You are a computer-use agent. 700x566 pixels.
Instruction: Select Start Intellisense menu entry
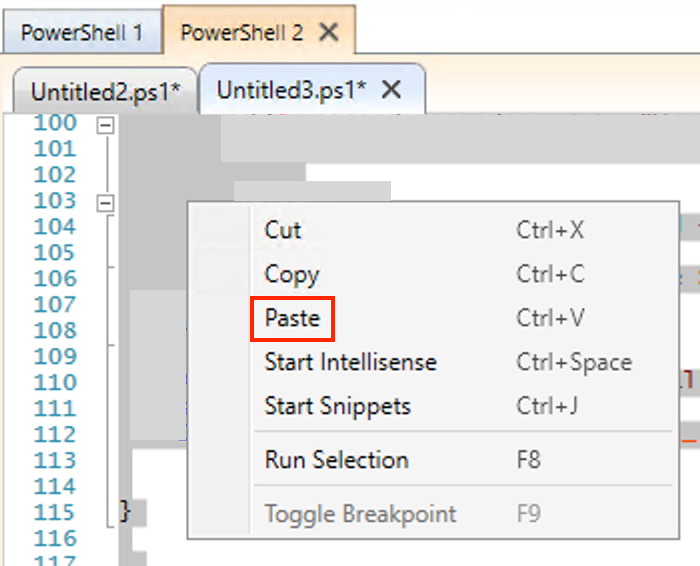[350, 362]
